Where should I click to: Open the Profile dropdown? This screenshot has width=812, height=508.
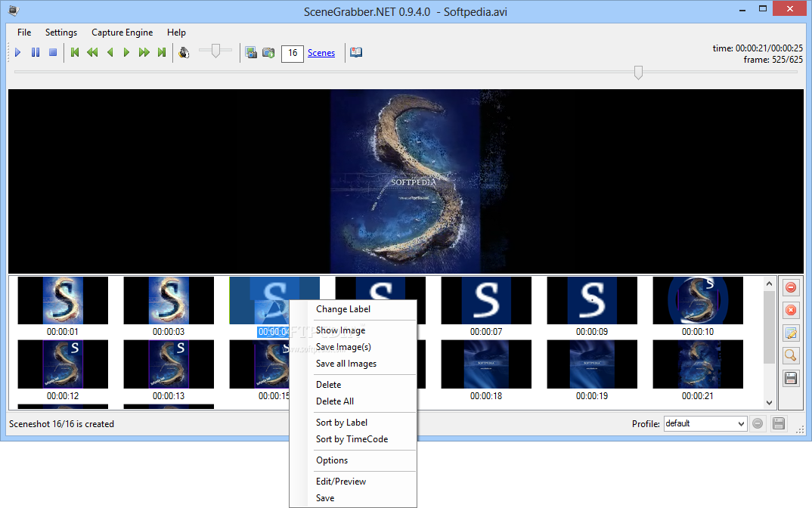tap(705, 423)
